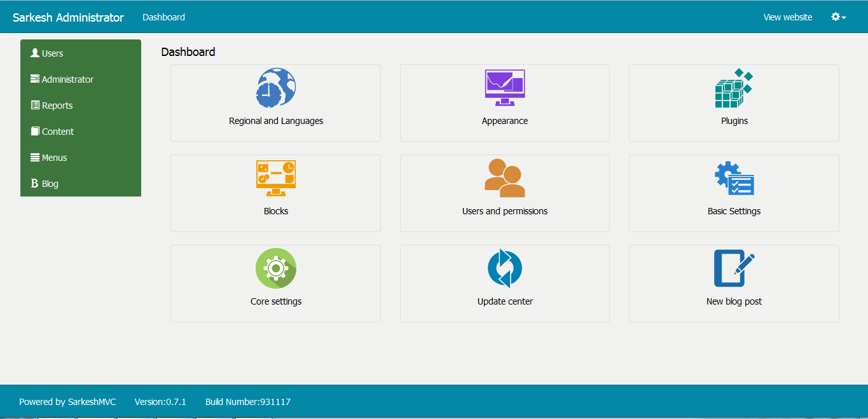
Task: Select Dashboard in the top navigation
Action: click(163, 17)
